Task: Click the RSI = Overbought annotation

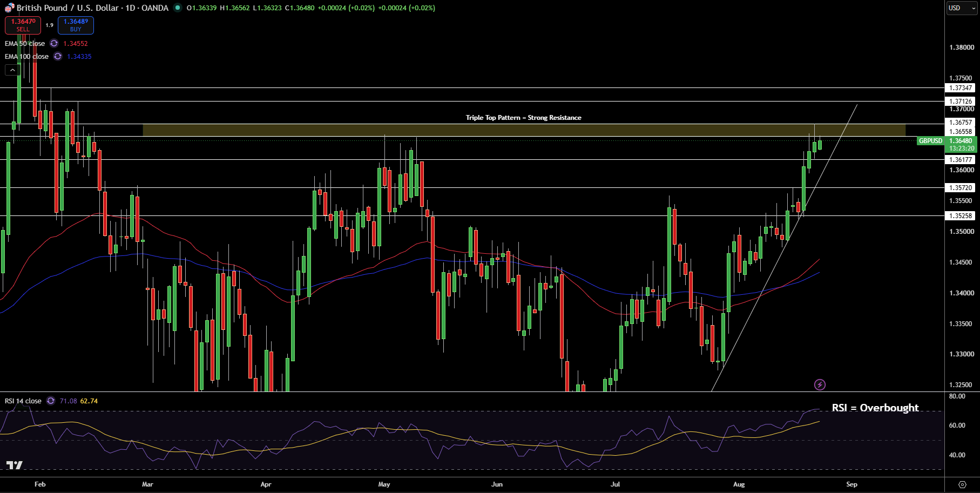Action: click(x=875, y=408)
